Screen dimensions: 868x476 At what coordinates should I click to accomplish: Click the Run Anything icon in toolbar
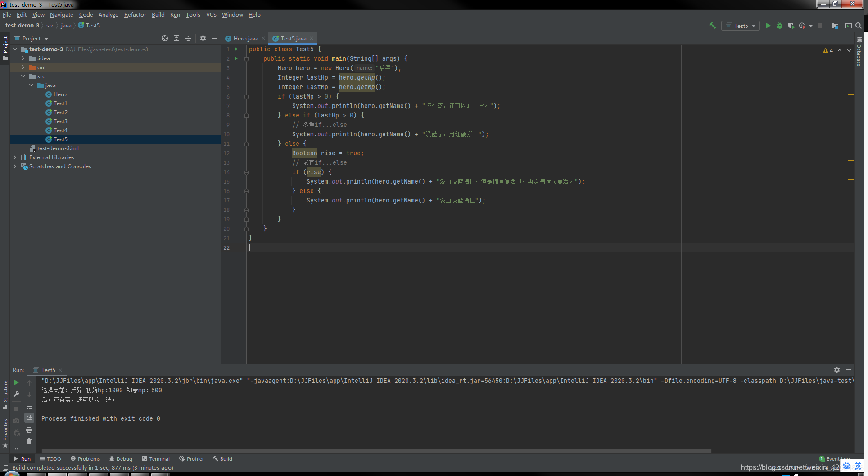coord(848,26)
